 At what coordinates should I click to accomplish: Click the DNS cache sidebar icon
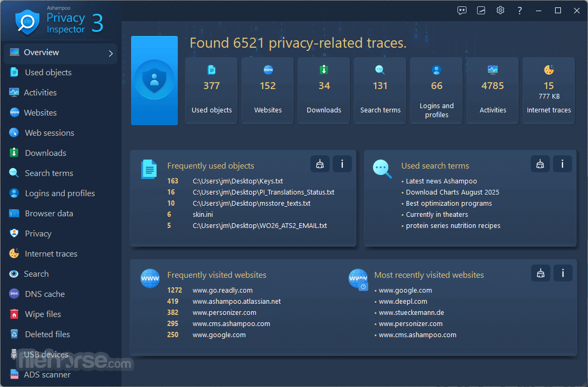[x=14, y=294]
